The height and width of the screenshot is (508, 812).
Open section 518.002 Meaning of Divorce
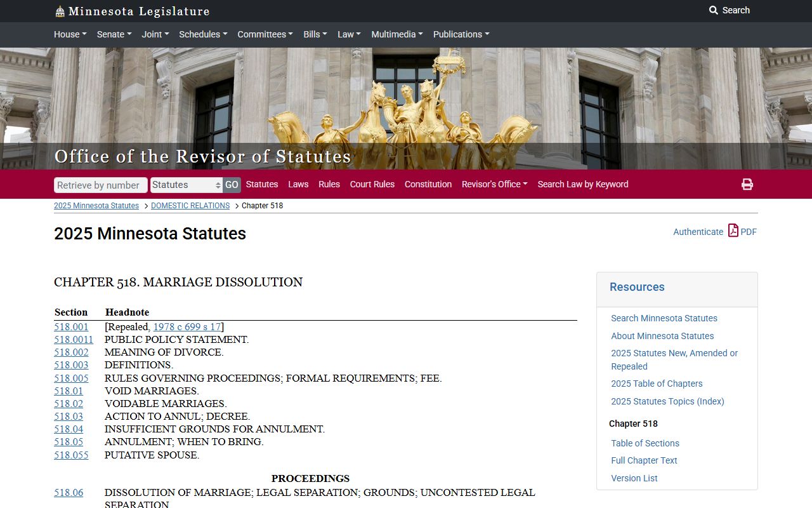coord(71,352)
